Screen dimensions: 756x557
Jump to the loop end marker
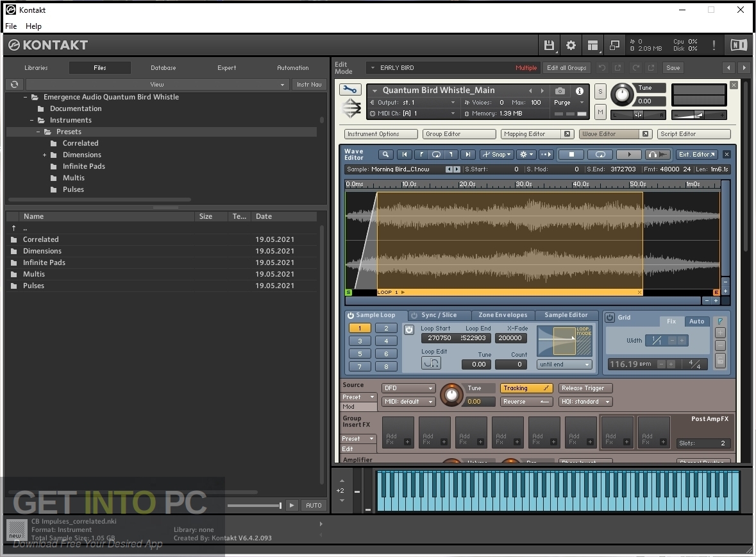click(x=451, y=155)
